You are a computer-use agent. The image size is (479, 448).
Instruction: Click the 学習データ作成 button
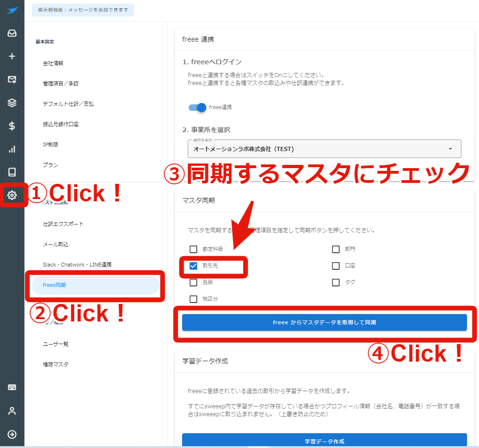[325, 440]
